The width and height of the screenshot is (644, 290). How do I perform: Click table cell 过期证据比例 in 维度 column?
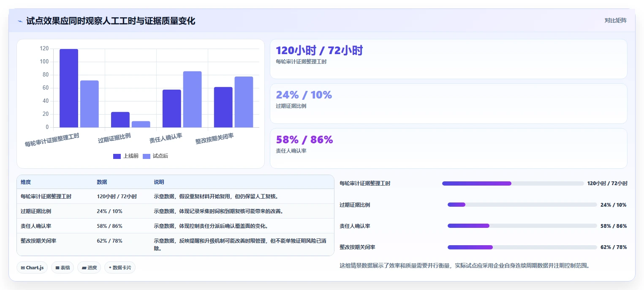36,211
